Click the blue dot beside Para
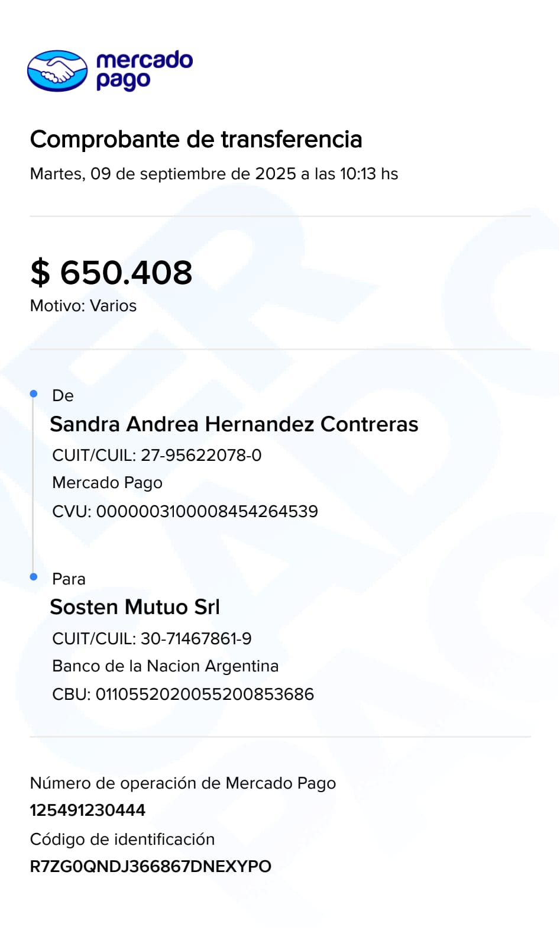 [x=34, y=577]
